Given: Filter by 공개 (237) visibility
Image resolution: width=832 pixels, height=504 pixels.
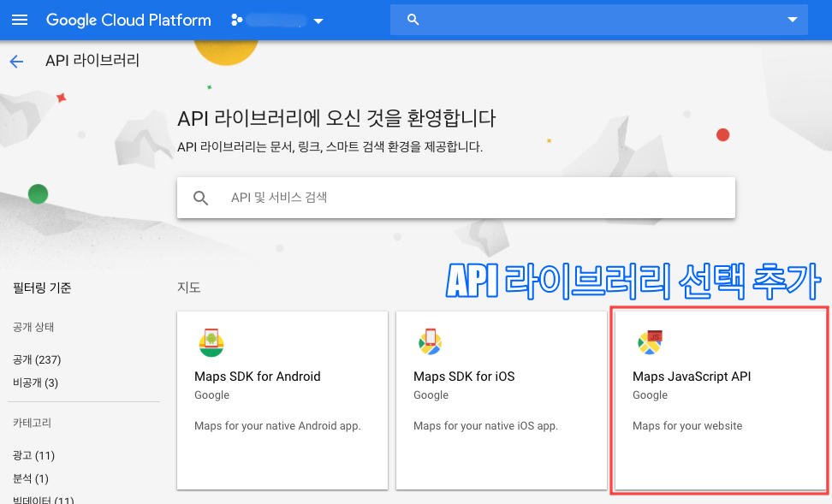Looking at the screenshot, I should coord(37,359).
